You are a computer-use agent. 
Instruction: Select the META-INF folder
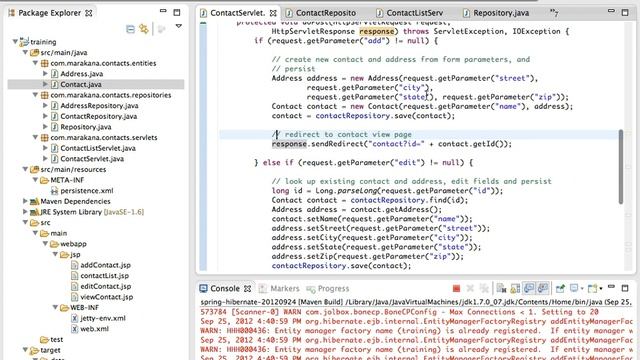67,180
